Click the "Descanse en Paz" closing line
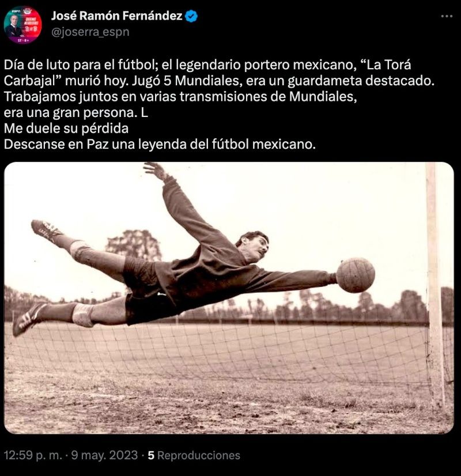 click(x=160, y=144)
